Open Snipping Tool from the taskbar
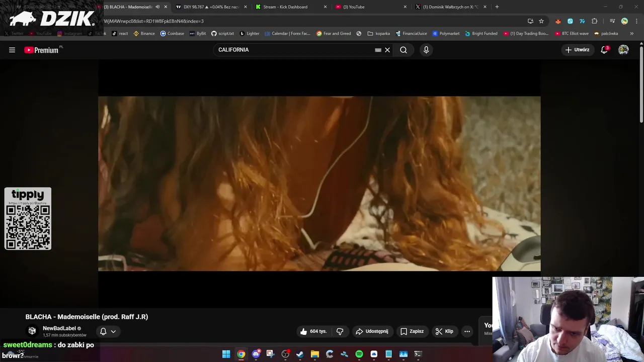The image size is (644, 362). pyautogui.click(x=270, y=354)
